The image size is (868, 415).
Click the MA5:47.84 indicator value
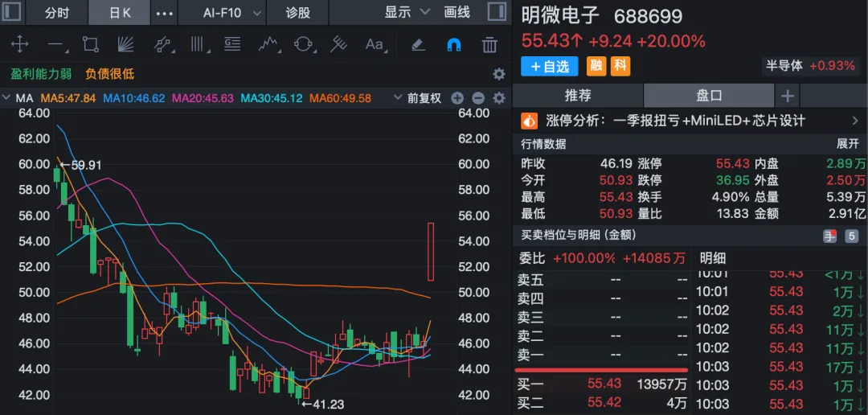69,99
